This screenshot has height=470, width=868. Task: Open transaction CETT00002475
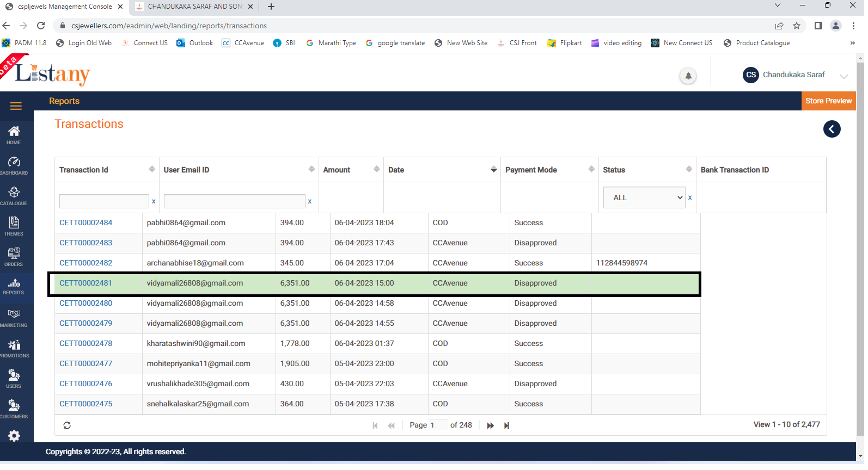85,404
